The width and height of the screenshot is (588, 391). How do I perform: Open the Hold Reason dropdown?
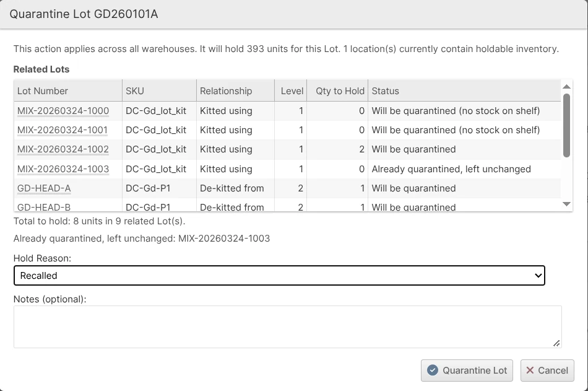279,276
